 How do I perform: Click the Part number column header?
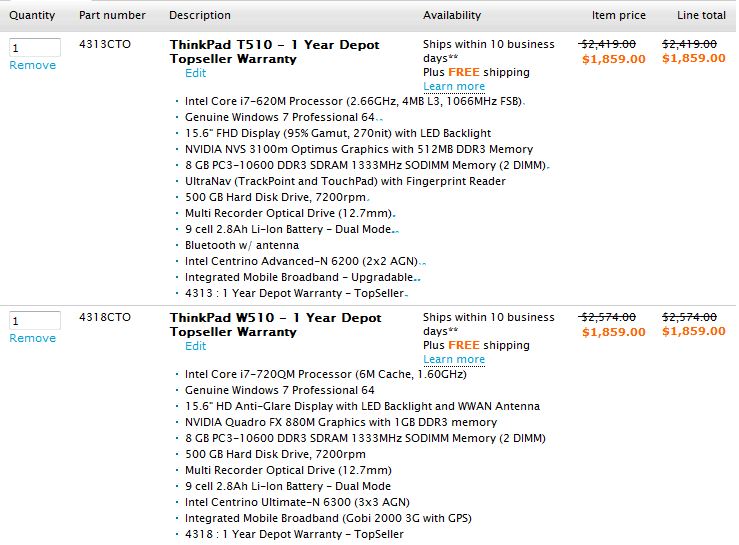coord(112,15)
